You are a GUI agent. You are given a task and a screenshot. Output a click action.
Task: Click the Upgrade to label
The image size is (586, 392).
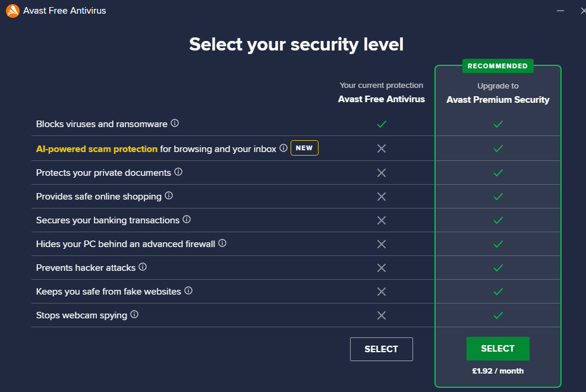click(x=498, y=86)
